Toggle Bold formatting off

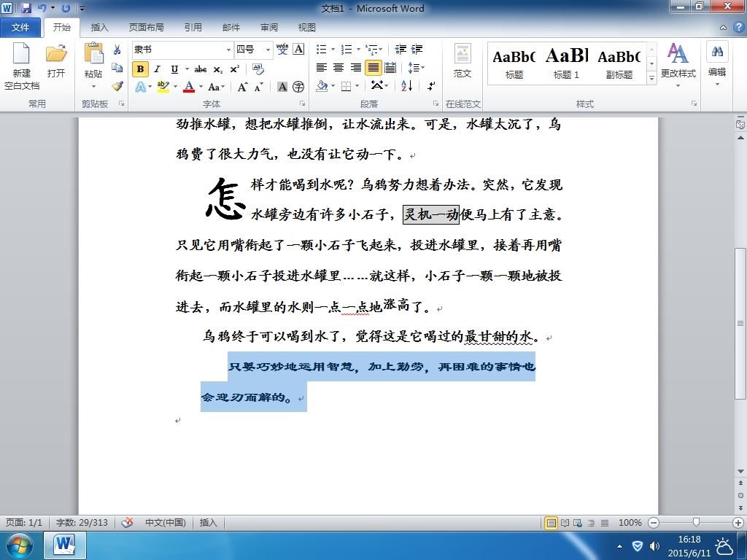point(140,69)
